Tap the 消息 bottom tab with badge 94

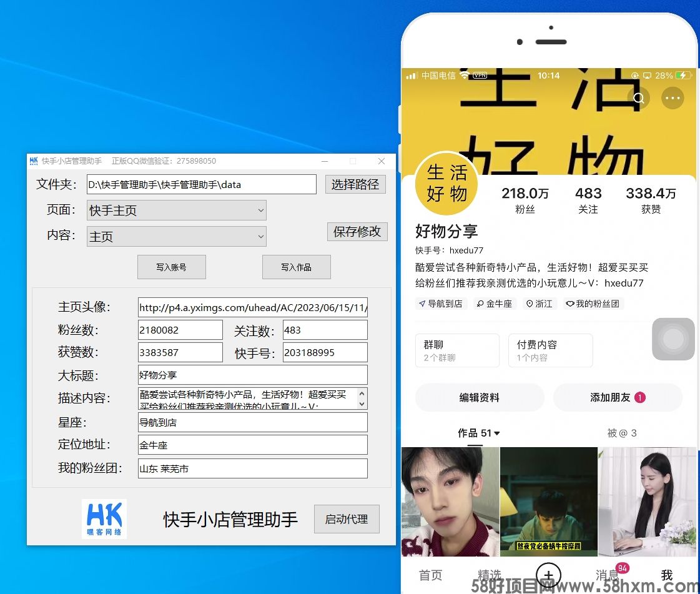tap(607, 575)
